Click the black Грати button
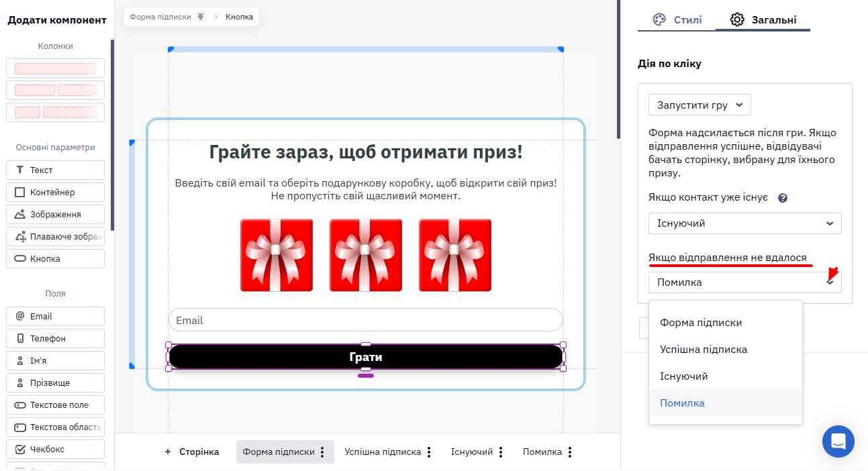The width and height of the screenshot is (868, 471). (366, 357)
